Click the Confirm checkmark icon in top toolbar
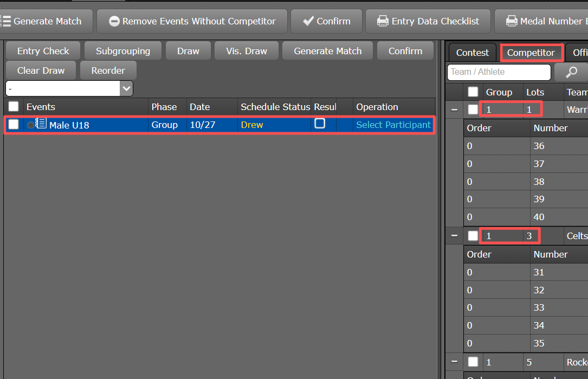The width and height of the screenshot is (588, 379). pyautogui.click(x=308, y=21)
